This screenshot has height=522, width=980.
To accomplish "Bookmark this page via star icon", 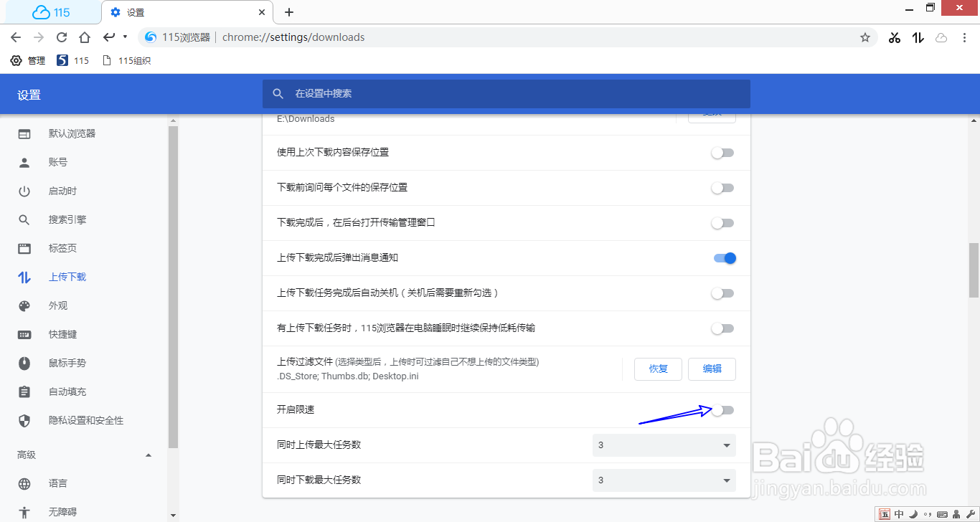I will [x=865, y=37].
